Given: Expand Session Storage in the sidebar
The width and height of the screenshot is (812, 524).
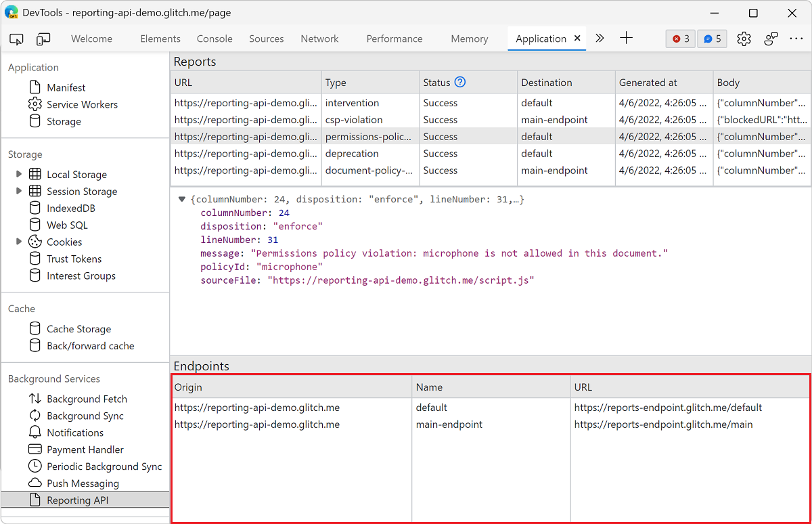Looking at the screenshot, I should pyautogui.click(x=19, y=191).
